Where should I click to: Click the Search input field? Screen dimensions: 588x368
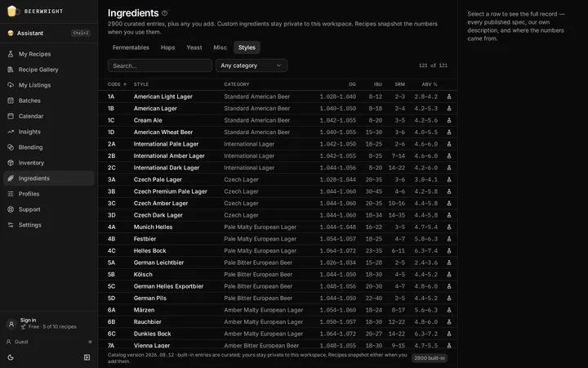click(160, 65)
